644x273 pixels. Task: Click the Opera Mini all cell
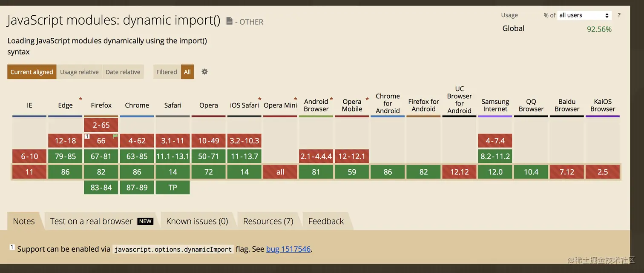point(280,172)
